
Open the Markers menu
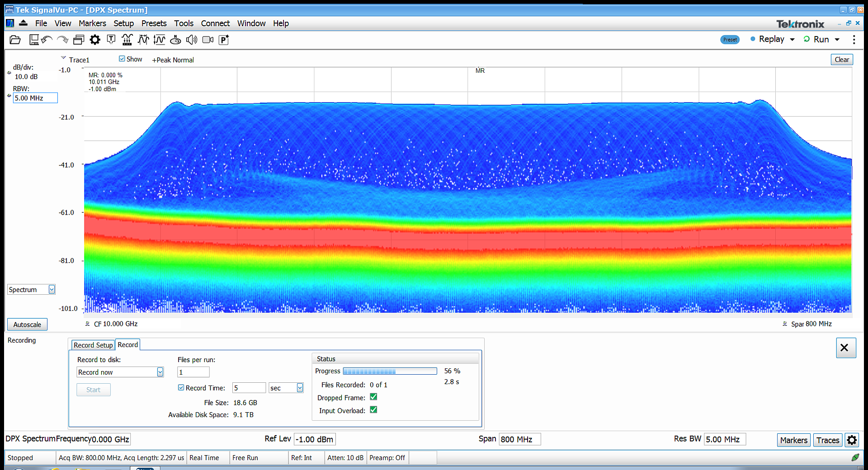click(x=92, y=23)
